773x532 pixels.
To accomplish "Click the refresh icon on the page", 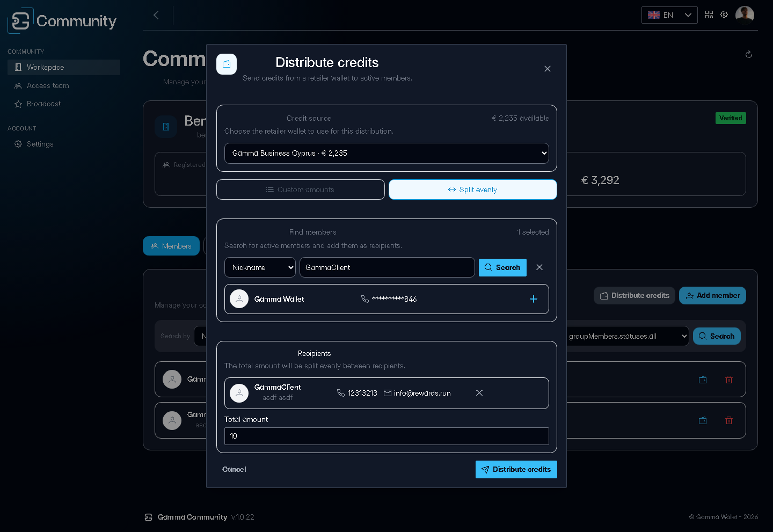I will tap(749, 54).
